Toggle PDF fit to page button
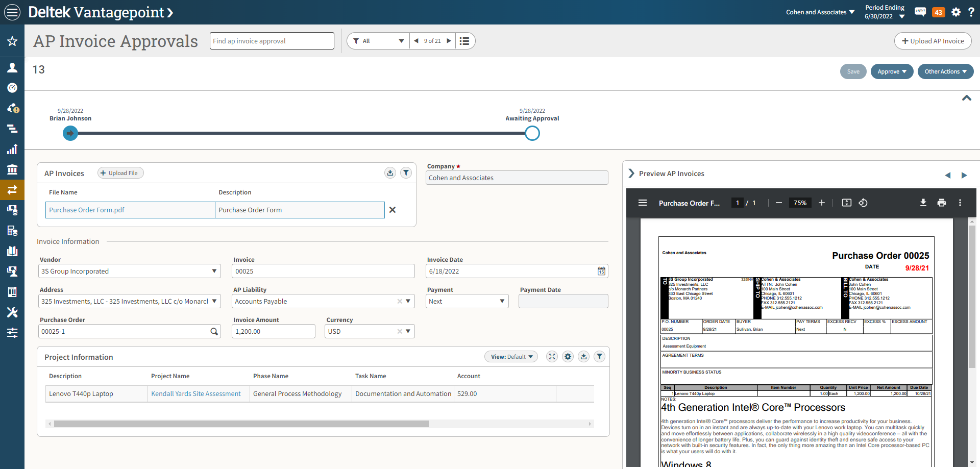This screenshot has width=980, height=469. point(846,203)
